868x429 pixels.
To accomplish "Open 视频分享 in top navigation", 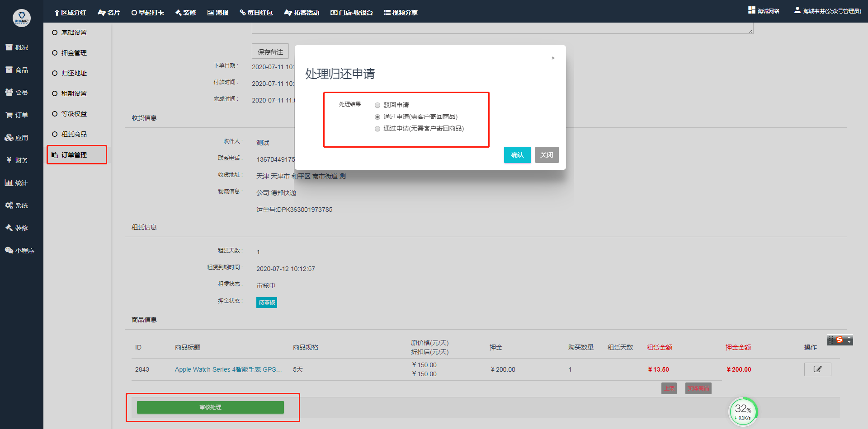I will pos(401,13).
